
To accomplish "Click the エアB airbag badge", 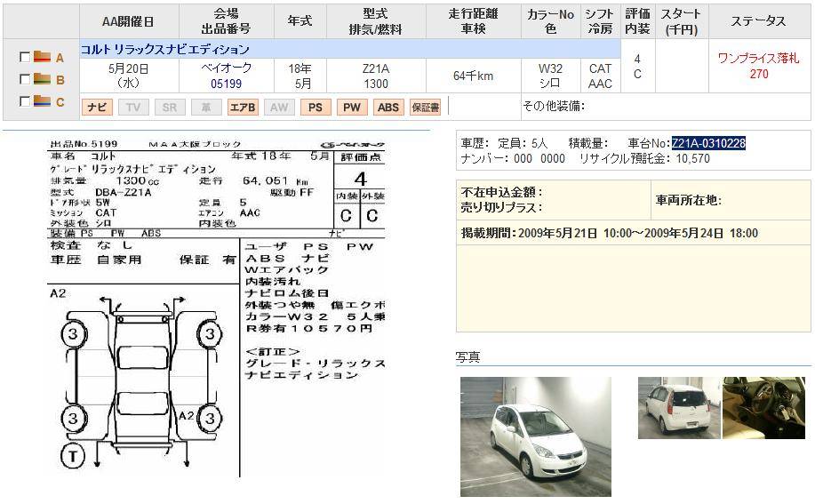I will pos(243,107).
